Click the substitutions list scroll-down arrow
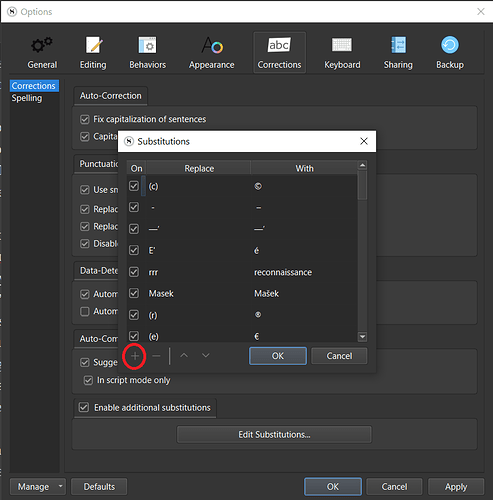The image size is (493, 500). (362, 337)
